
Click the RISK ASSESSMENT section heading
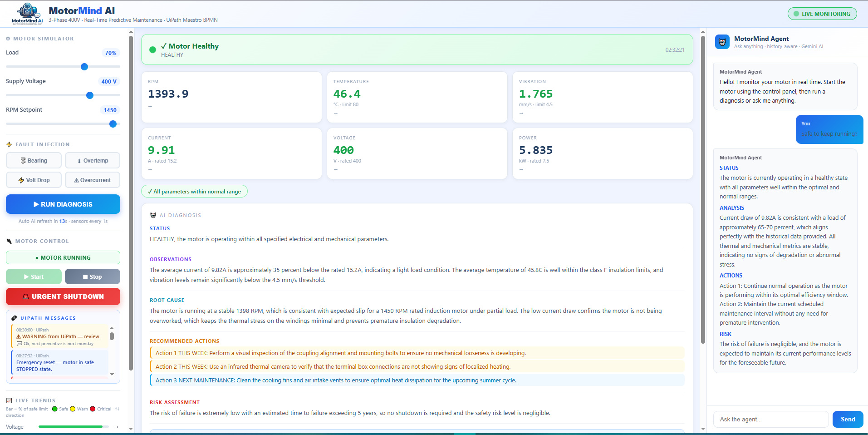pyautogui.click(x=175, y=402)
